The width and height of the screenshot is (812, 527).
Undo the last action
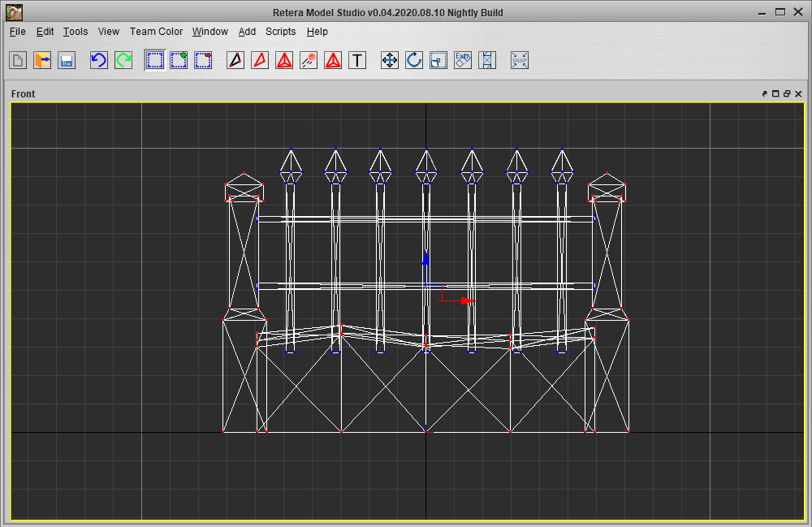click(99, 60)
